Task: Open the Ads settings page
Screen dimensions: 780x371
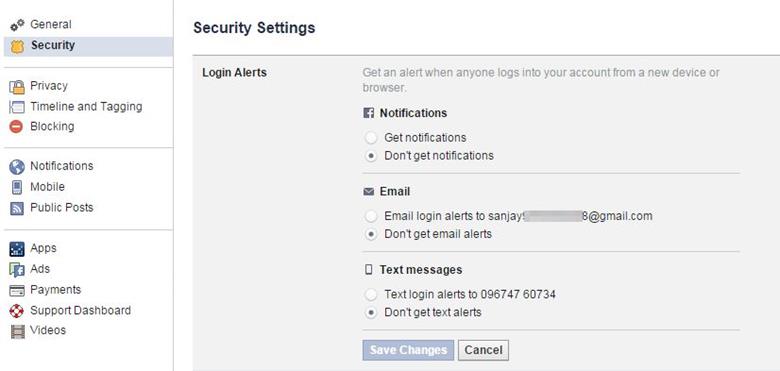Action: 40,269
